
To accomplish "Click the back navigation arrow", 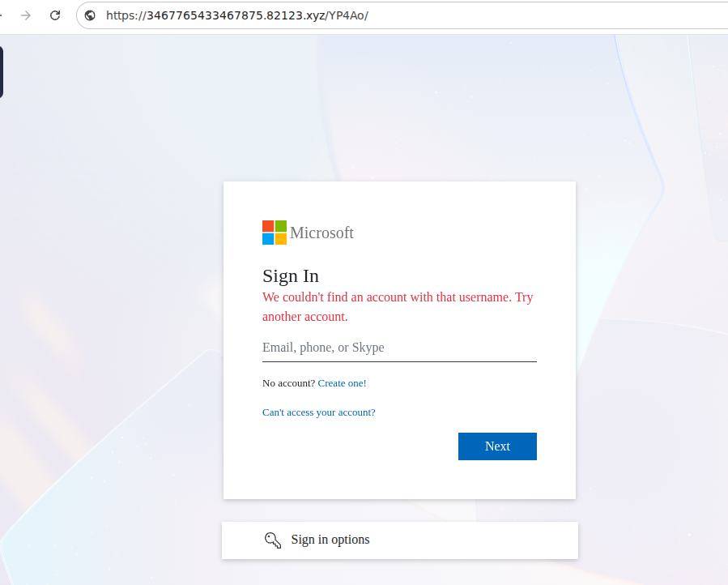I will 3,15.
